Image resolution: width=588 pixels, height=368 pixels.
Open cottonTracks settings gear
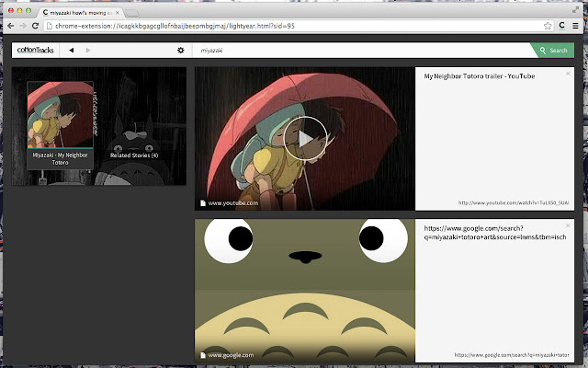180,51
